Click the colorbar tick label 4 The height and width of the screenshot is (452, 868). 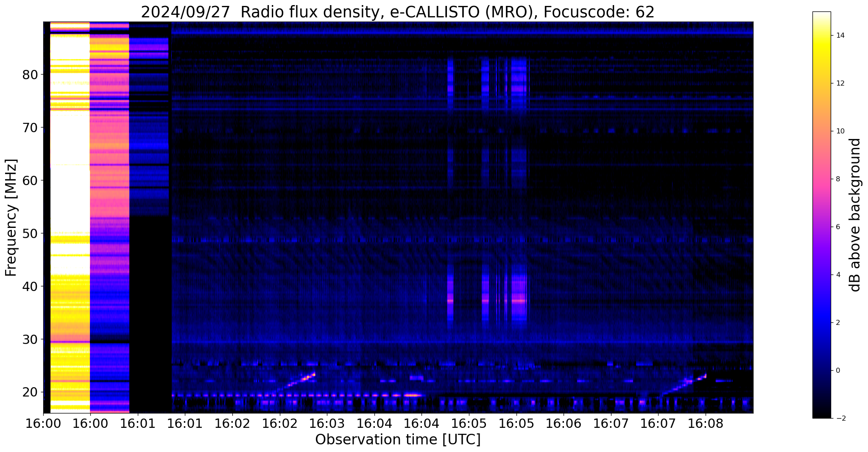pyautogui.click(x=837, y=275)
